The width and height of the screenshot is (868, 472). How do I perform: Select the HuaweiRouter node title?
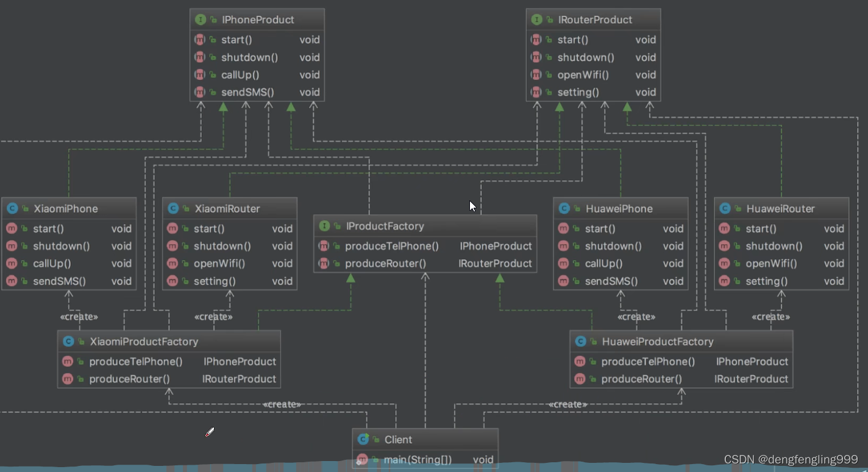780,209
